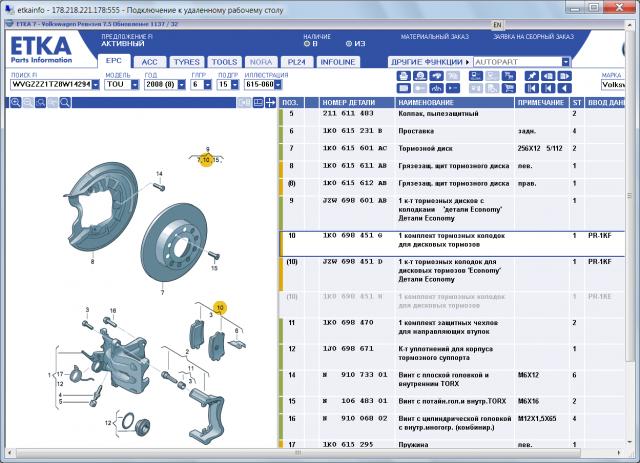
Task: Click the ПРИМЕЧАНИЕ column header
Action: click(x=542, y=102)
